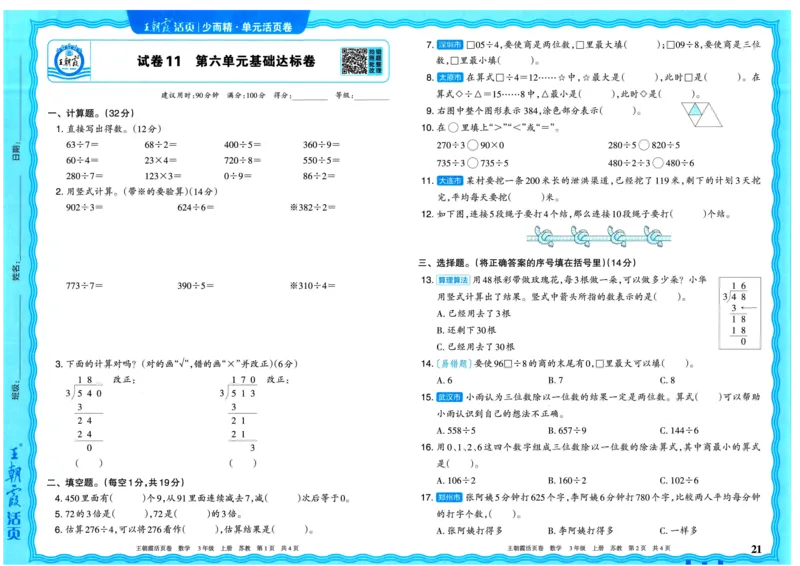Click the title 试卷11 第六单元基础达标卷

(226, 61)
